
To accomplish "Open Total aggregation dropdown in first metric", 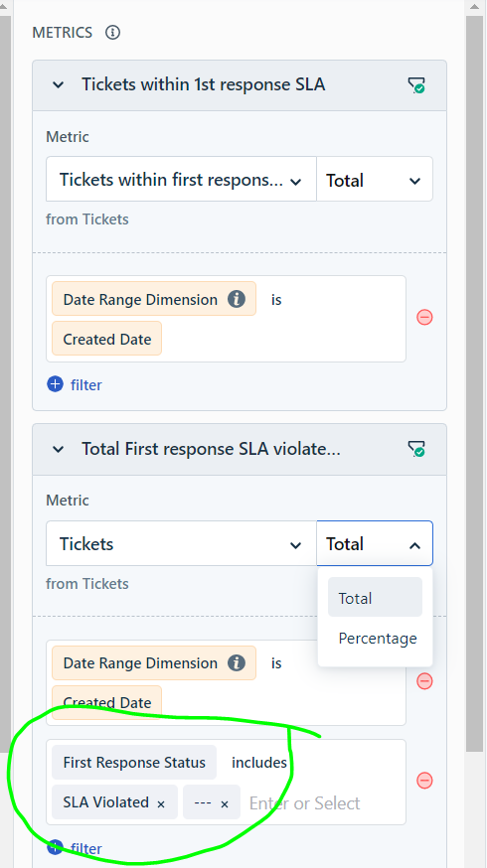I will (x=375, y=180).
